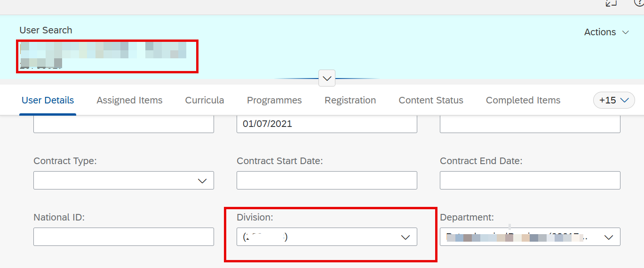Image resolution: width=644 pixels, height=268 pixels.
Task: Open the Actions dropdown menu
Action: point(606,32)
